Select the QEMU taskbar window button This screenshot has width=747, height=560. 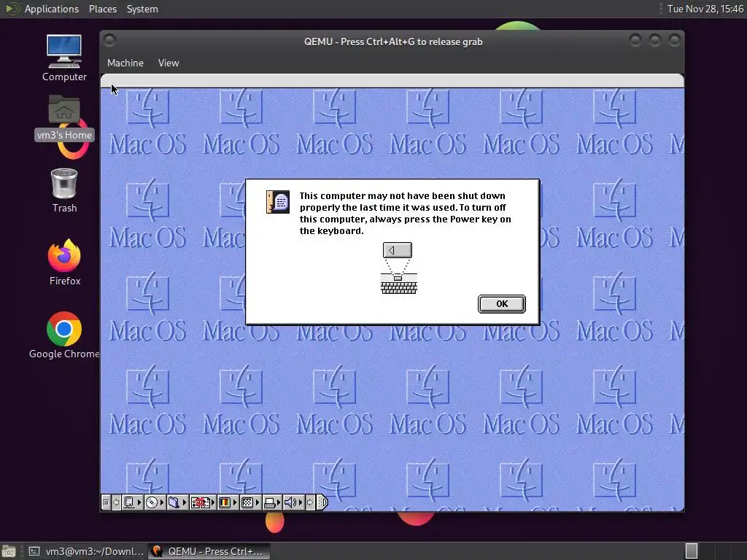pos(209,551)
